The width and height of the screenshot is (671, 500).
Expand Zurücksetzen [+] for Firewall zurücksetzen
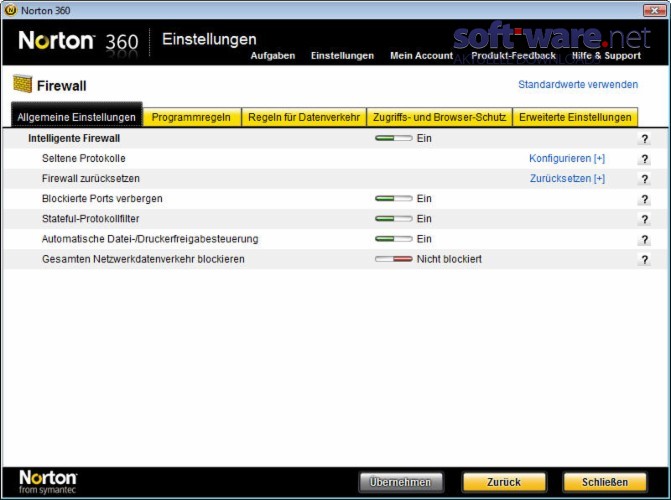pyautogui.click(x=567, y=179)
